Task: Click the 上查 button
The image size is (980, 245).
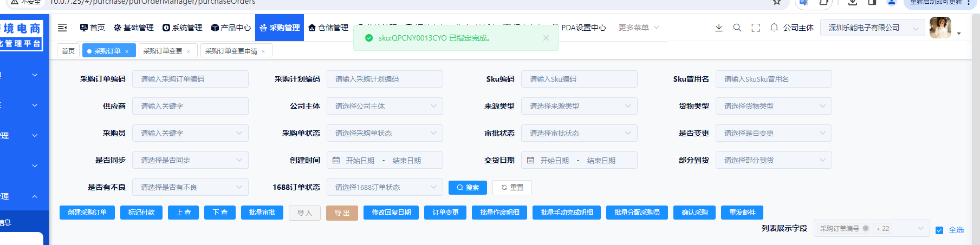Action: coord(183,213)
